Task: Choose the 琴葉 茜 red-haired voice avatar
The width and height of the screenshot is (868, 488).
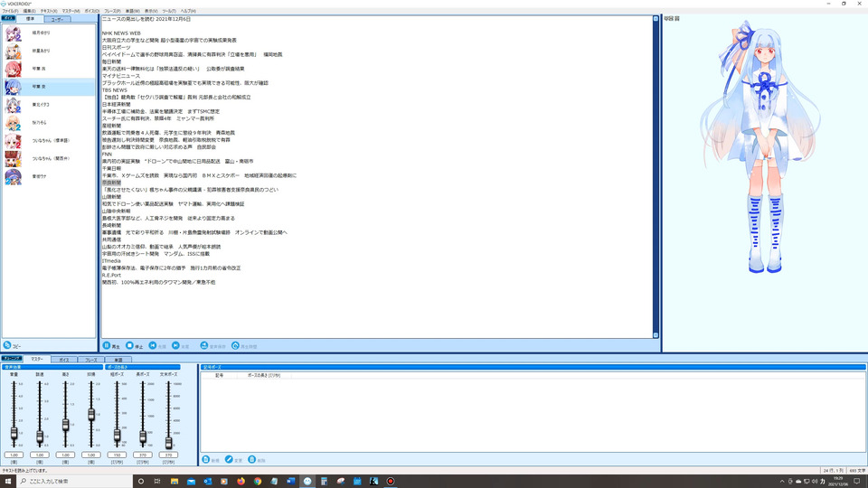Action: coord(14,69)
